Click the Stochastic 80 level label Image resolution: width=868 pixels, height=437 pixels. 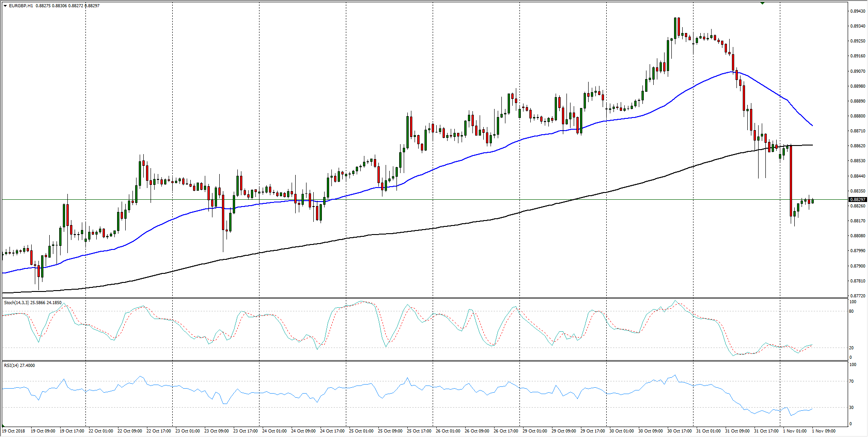[852, 311]
